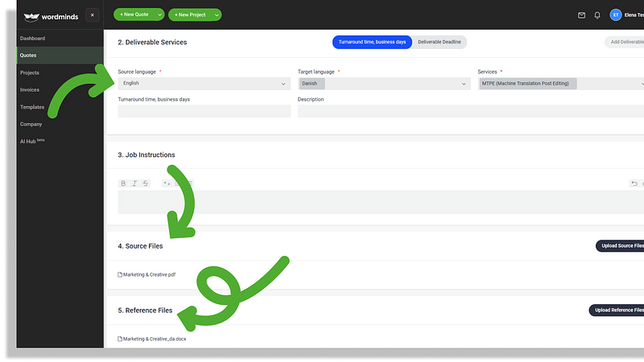Open the Target language dropdown
Viewport: 644px width, 362px height.
383,84
